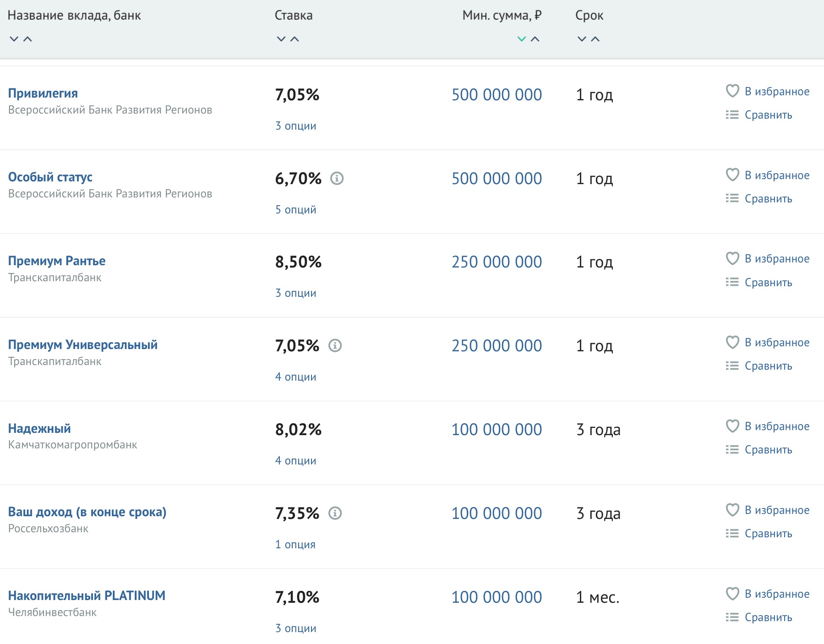Sort Ставка column ascending arrow
Viewport: 824px width, 644px height.
[x=295, y=39]
